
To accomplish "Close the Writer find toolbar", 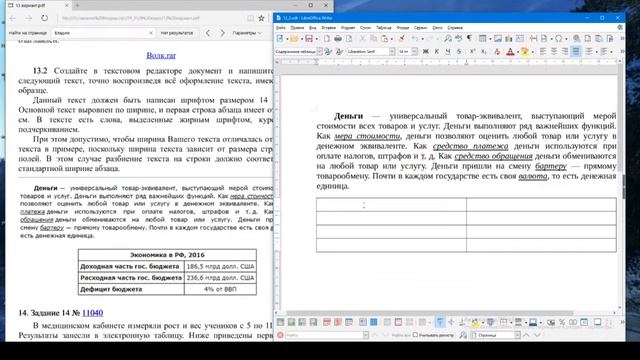I will tap(280, 335).
